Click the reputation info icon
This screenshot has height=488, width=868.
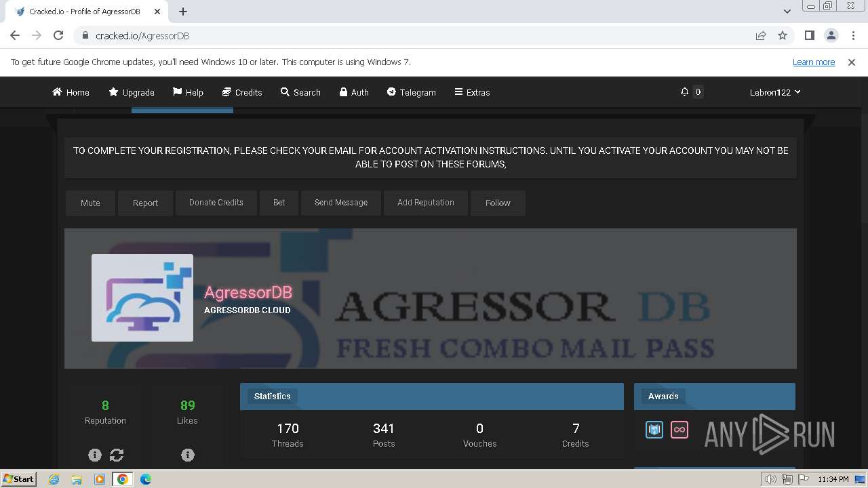coord(95,455)
